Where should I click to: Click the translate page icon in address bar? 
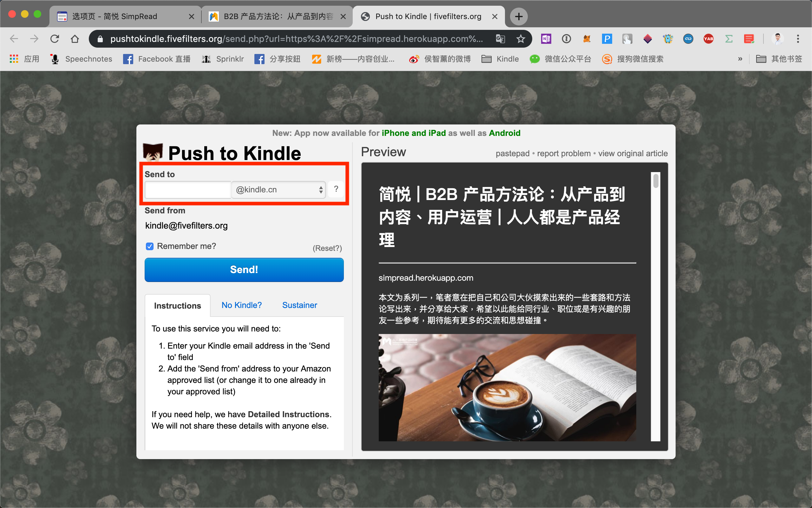coord(500,39)
